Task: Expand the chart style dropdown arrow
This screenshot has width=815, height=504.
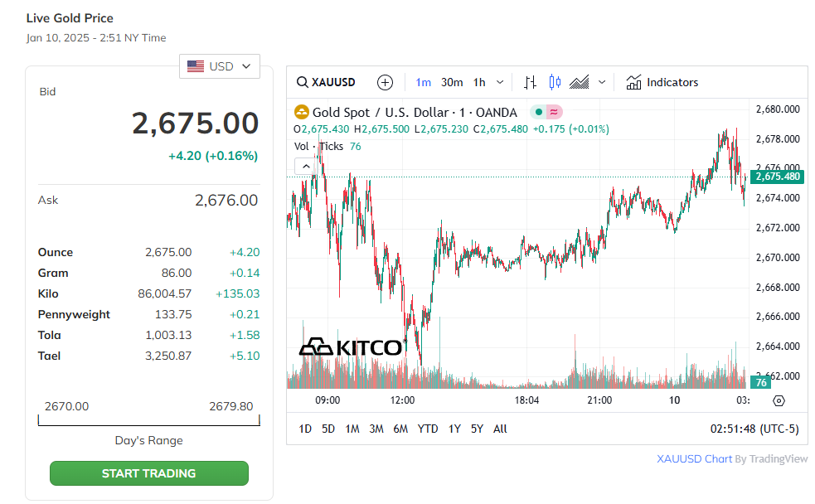Action: click(602, 82)
